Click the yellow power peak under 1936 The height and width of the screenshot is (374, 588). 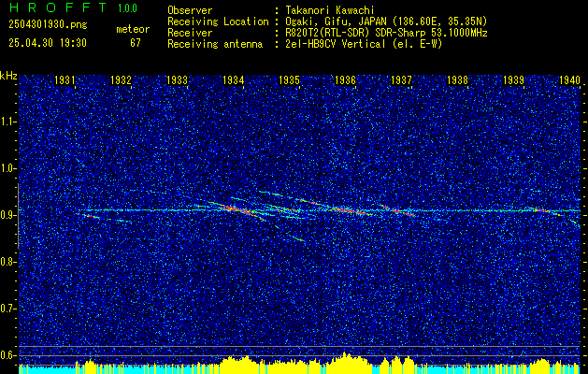tap(347, 363)
